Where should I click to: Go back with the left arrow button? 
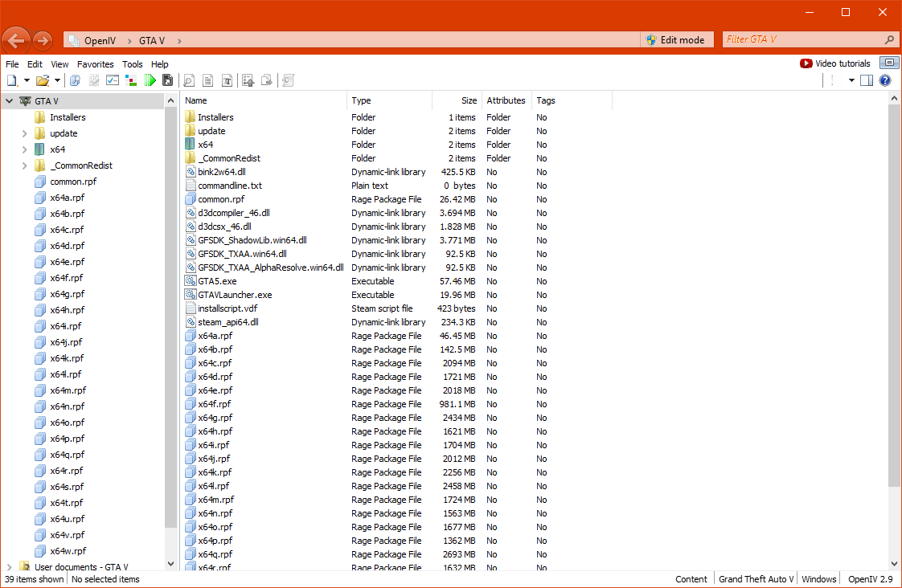pyautogui.click(x=16, y=40)
